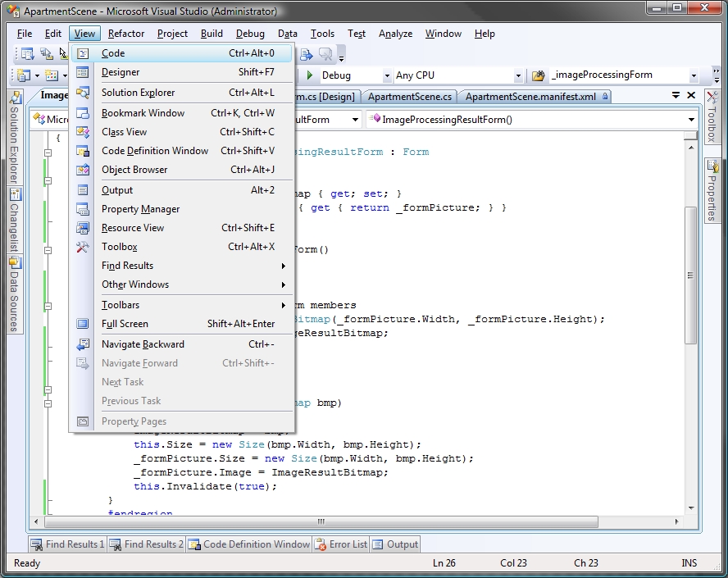Image resolution: width=728 pixels, height=578 pixels.
Task: Toggle Full Screen mode
Action: click(x=125, y=323)
